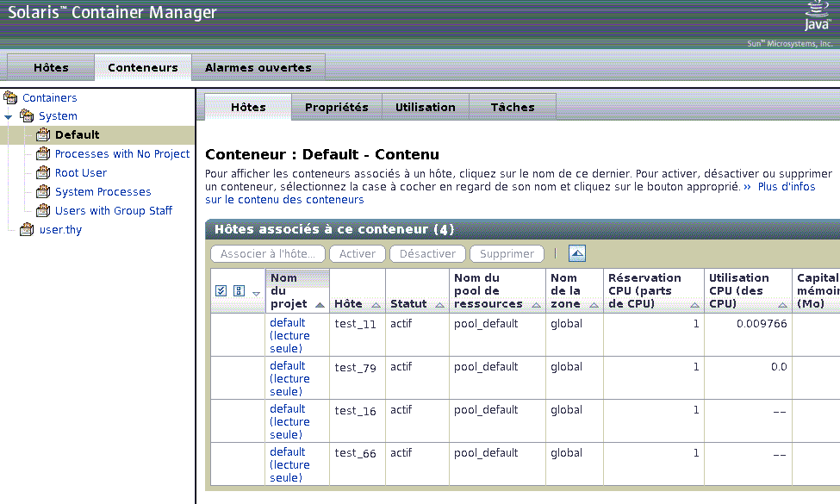Select Processes with No Project label
The image size is (840, 504).
pos(122,153)
